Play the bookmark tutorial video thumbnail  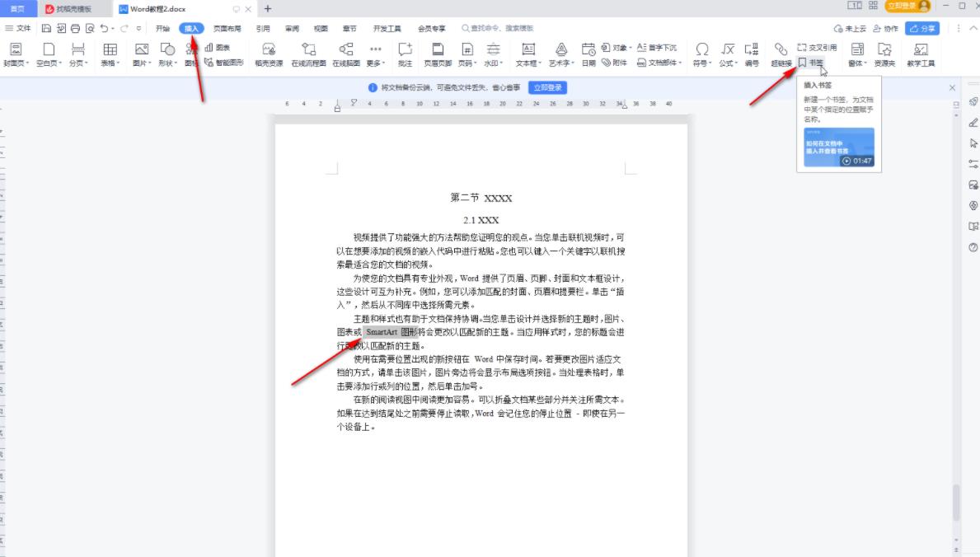coord(840,147)
